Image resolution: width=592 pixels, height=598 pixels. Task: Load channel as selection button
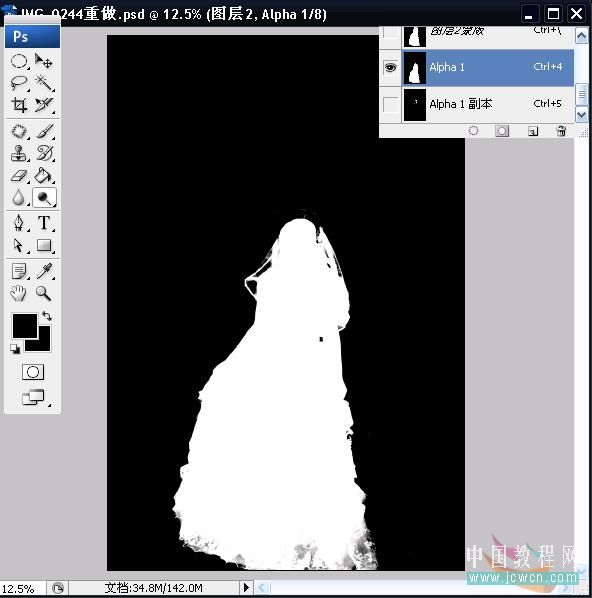[473, 131]
